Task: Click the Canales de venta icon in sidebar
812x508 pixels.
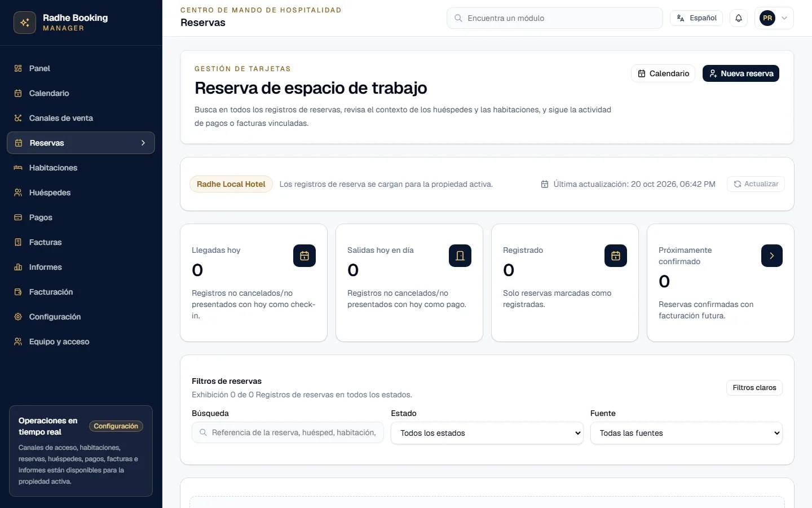Action: (x=18, y=118)
